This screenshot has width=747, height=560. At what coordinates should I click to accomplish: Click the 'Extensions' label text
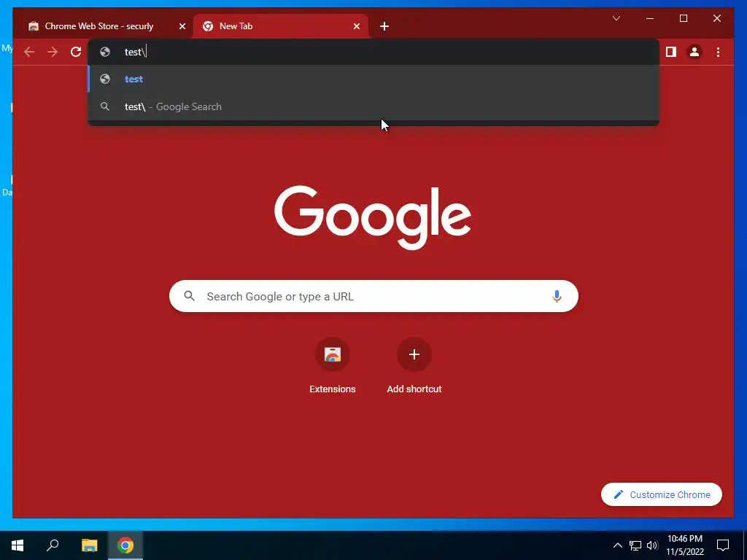[x=333, y=389]
